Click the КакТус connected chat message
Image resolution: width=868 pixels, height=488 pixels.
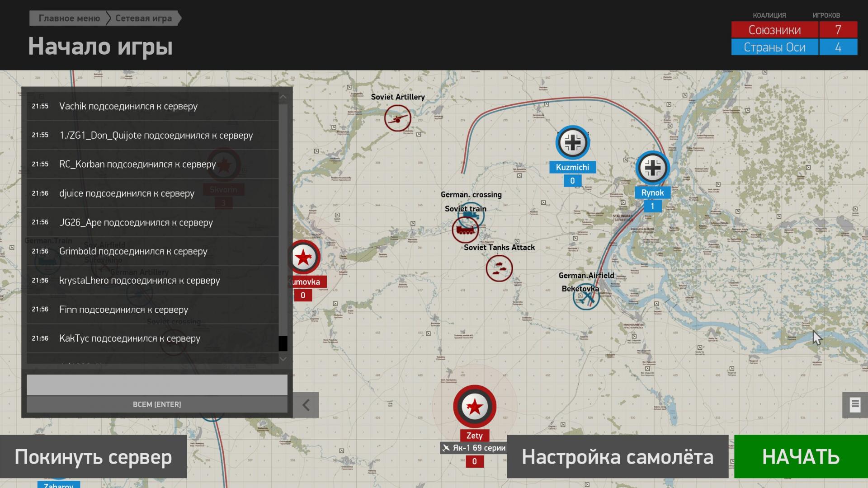(x=152, y=338)
